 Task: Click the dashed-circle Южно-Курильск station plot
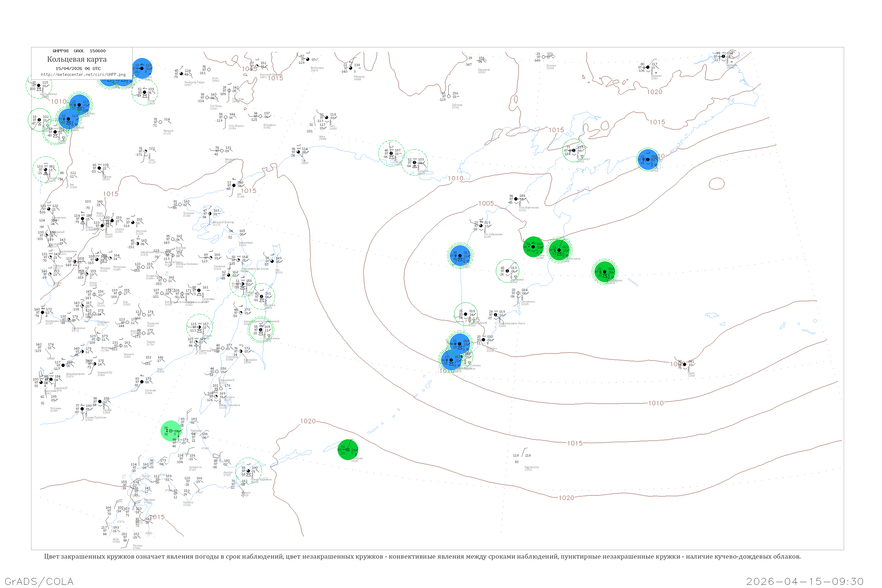(248, 471)
